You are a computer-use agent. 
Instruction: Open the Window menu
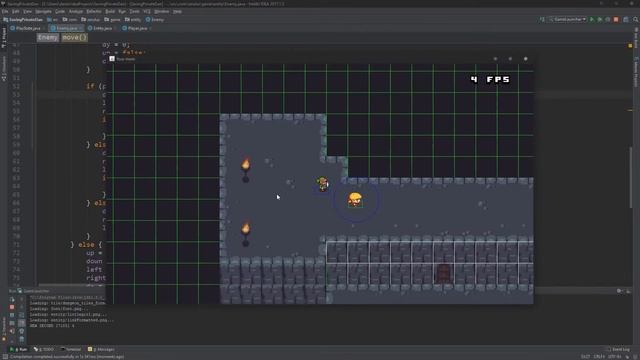point(162,11)
